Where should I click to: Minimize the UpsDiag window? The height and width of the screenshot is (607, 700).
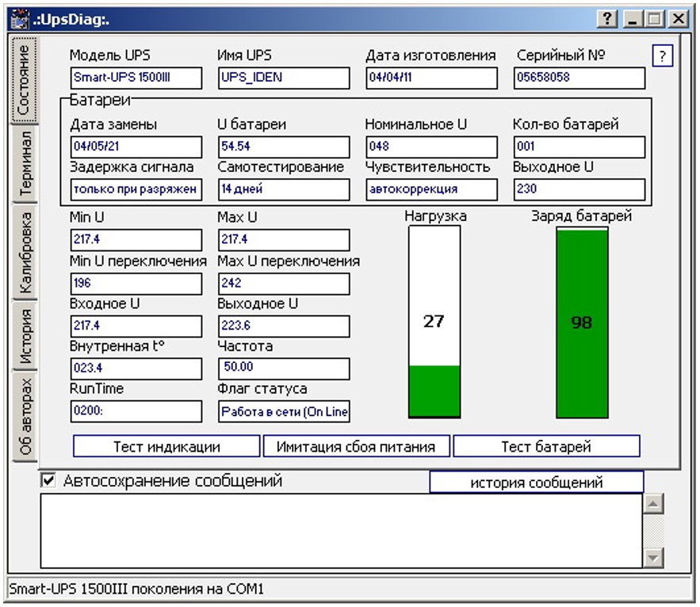click(633, 19)
